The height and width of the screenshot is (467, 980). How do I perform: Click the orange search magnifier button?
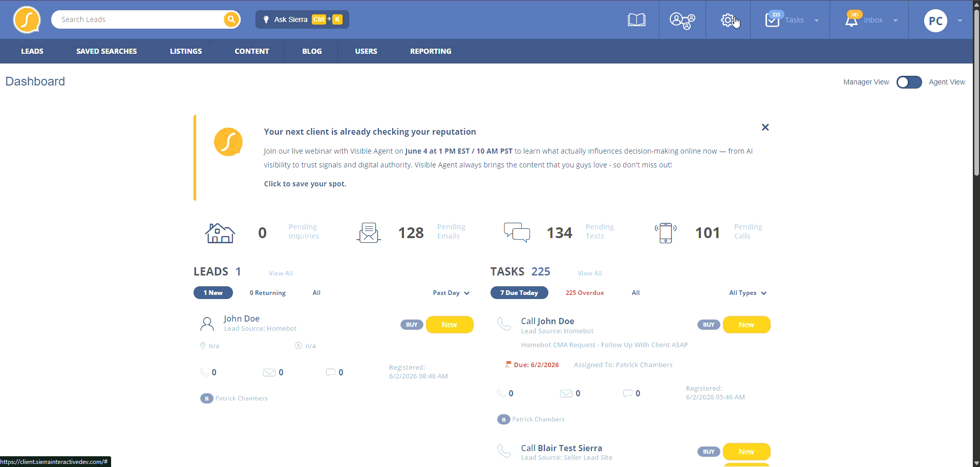(x=231, y=19)
